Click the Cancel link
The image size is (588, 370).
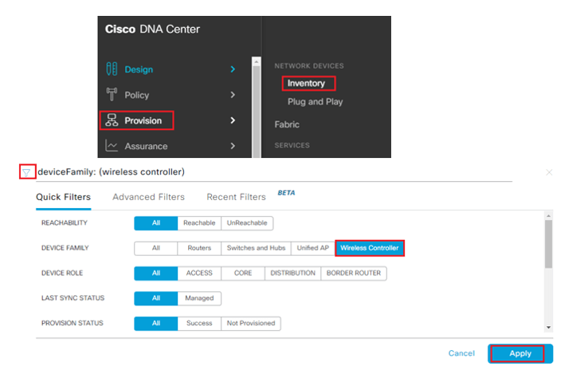pyautogui.click(x=461, y=353)
